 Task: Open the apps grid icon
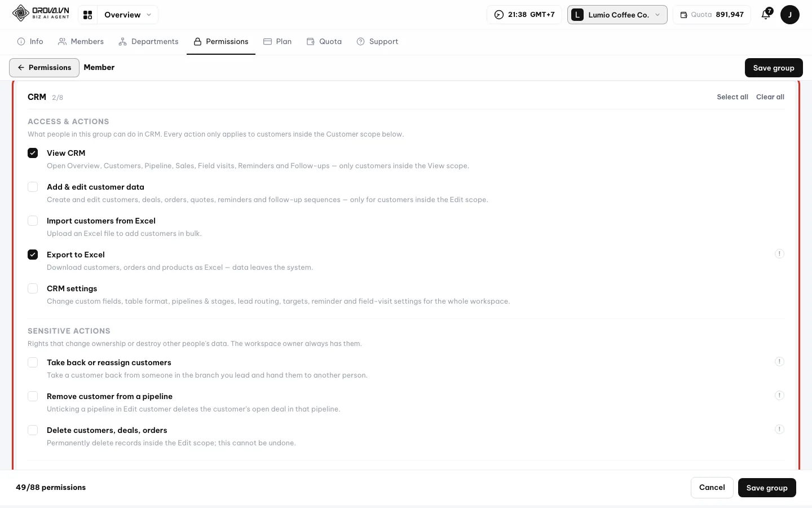point(87,15)
